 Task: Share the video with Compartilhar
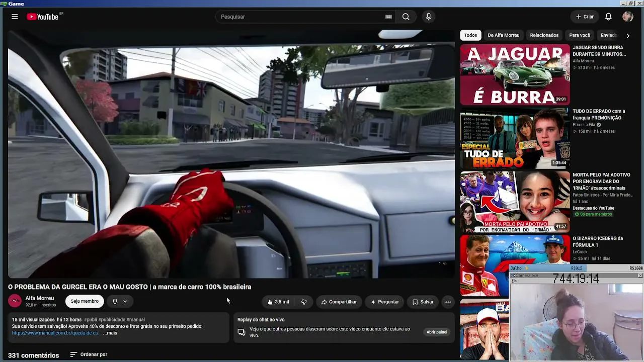339,302
